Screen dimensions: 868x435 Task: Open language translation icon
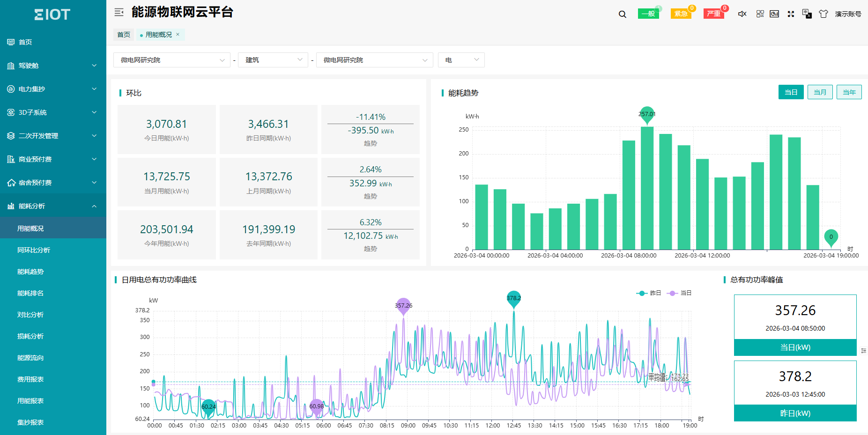(807, 14)
